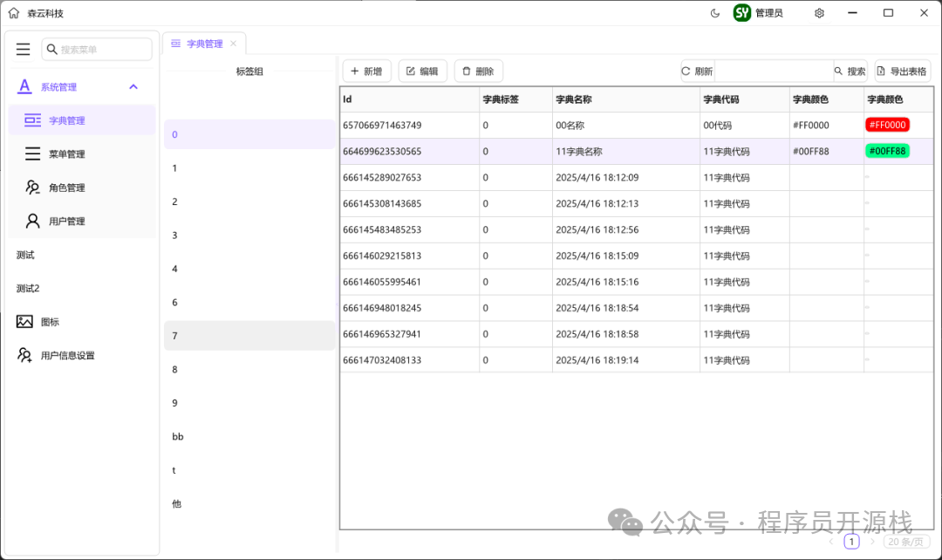The height and width of the screenshot is (560, 942).
Task: Click the 导出表格 export button
Action: coord(903,71)
